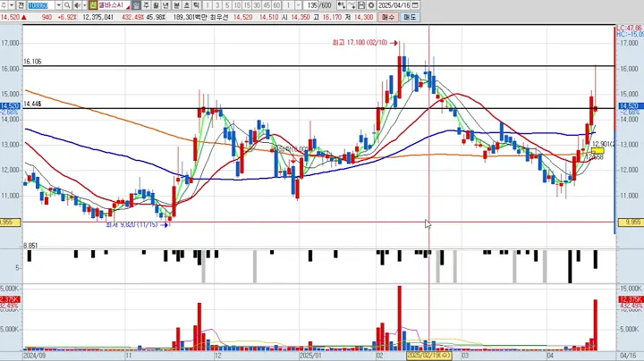This screenshot has height=361, width=644.
Task: Choose the 5 interval button
Action: coord(227,5)
